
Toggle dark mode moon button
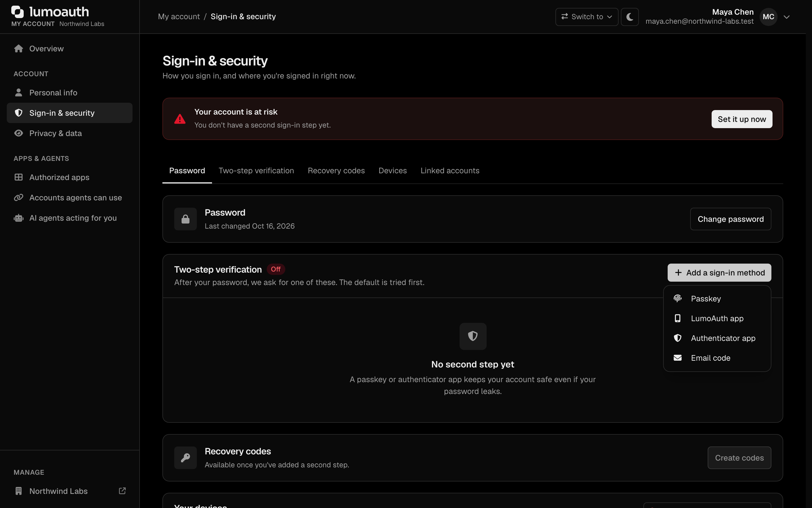[x=630, y=17]
